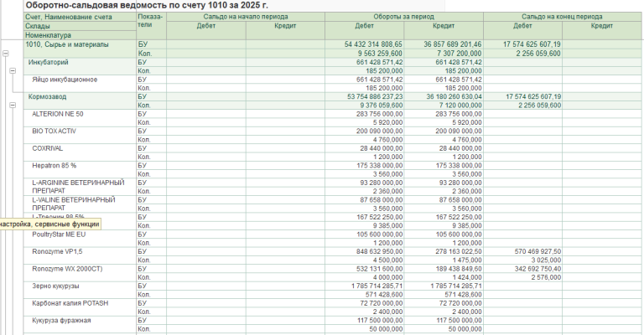Screen dimensions: 644x335
Task: Select the Hepatron 85 % item
Action: pos(55,166)
